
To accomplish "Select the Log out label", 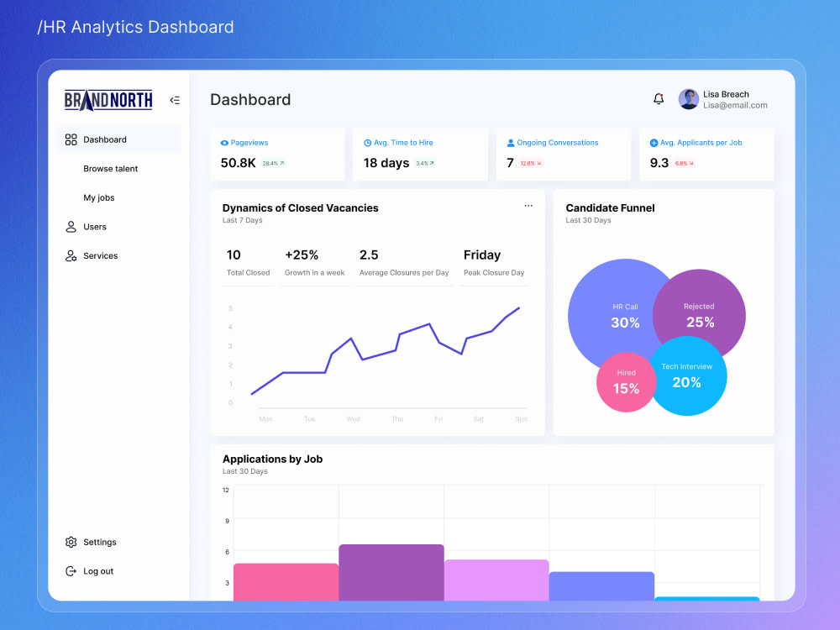I will [98, 571].
